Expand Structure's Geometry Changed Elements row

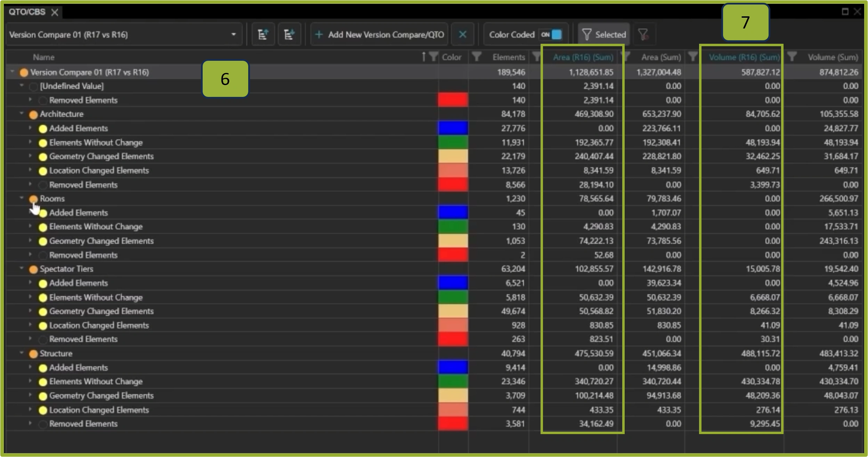pos(30,395)
